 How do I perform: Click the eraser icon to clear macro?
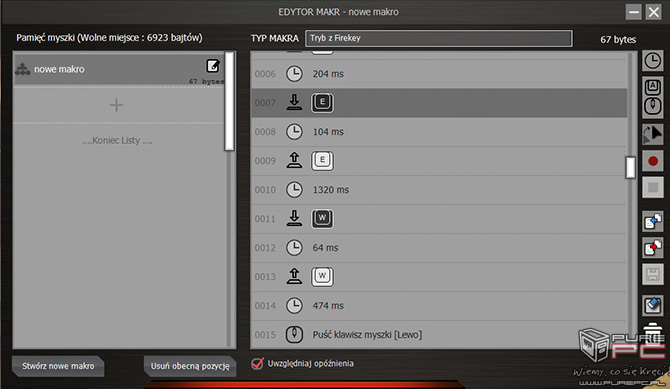click(652, 305)
